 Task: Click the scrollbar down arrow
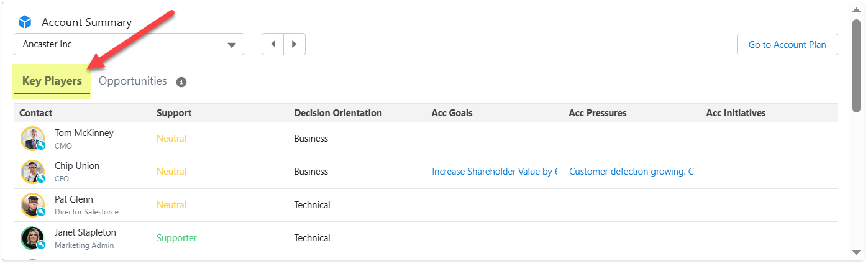[856, 252]
